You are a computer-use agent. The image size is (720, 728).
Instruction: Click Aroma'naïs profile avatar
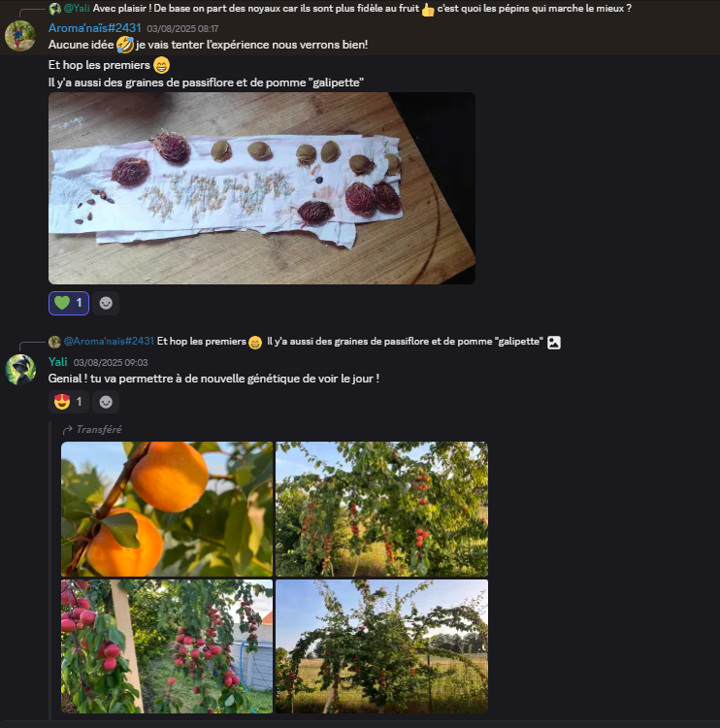tap(20, 36)
